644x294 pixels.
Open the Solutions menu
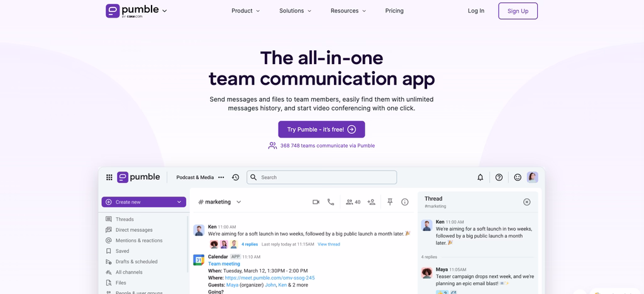(296, 11)
